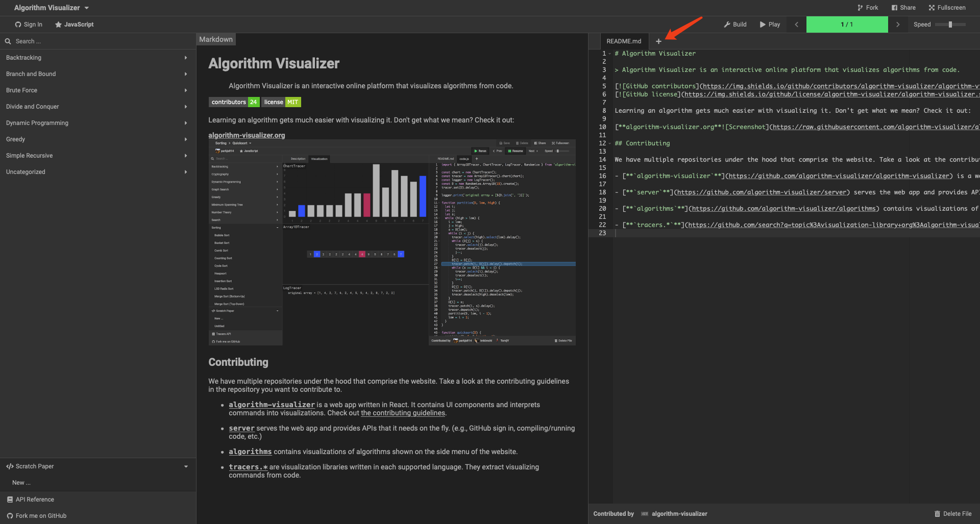
Task: Fold code at line 1 arrow
Action: point(609,54)
